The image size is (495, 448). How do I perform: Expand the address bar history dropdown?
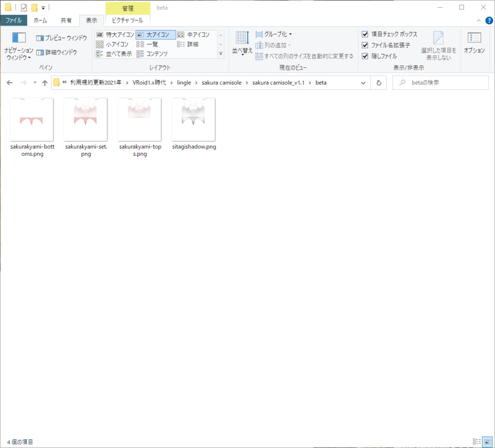tap(363, 83)
